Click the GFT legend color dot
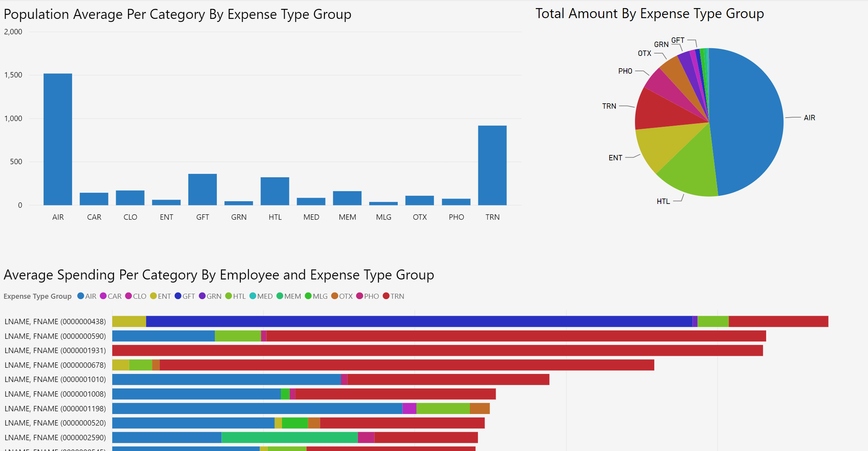This screenshot has height=451, width=868. (178, 296)
